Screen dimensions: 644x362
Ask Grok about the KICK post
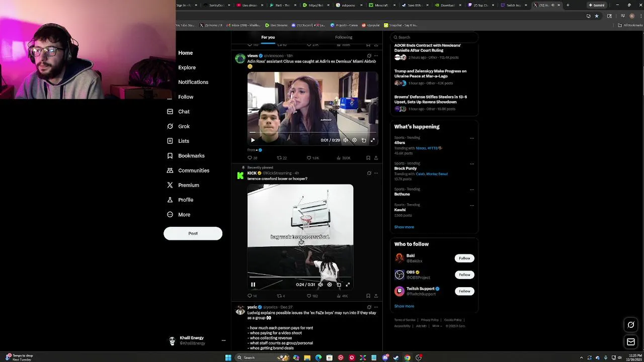point(369,173)
